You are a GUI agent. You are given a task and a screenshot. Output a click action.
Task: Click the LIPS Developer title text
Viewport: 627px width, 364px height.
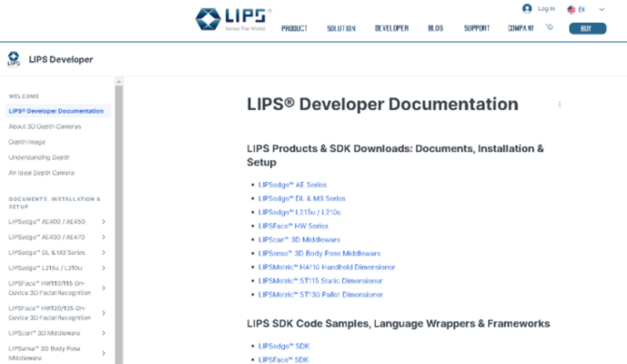click(x=60, y=60)
